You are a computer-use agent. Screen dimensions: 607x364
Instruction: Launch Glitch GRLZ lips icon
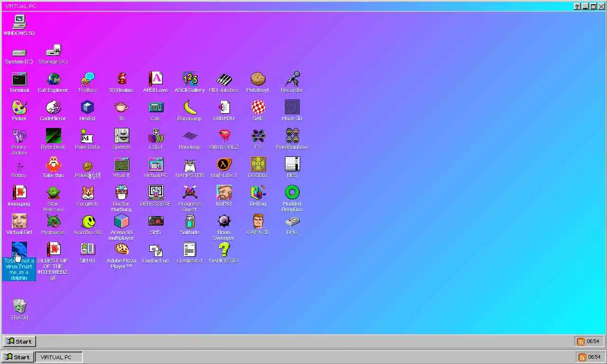(x=224, y=136)
